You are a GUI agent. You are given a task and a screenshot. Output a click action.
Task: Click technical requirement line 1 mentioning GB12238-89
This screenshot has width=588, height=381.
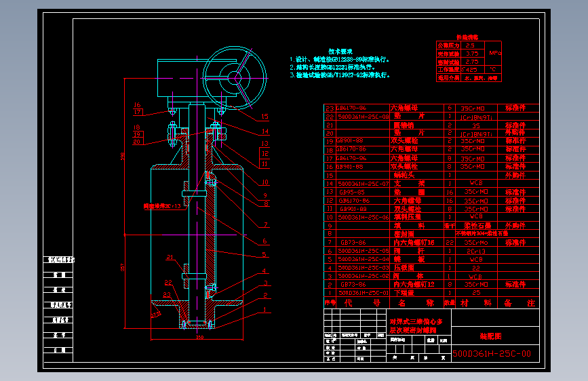tap(339, 59)
